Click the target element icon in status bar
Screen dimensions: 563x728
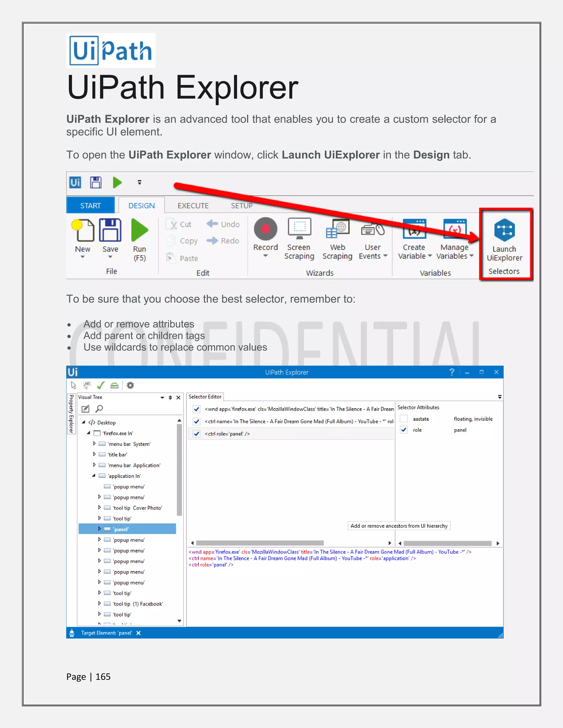(72, 632)
